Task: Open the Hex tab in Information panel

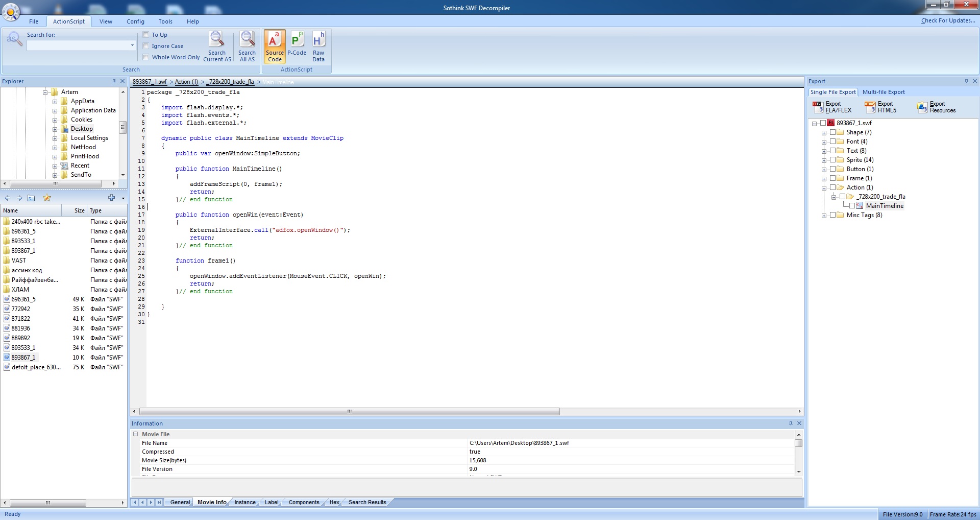Action: (334, 502)
